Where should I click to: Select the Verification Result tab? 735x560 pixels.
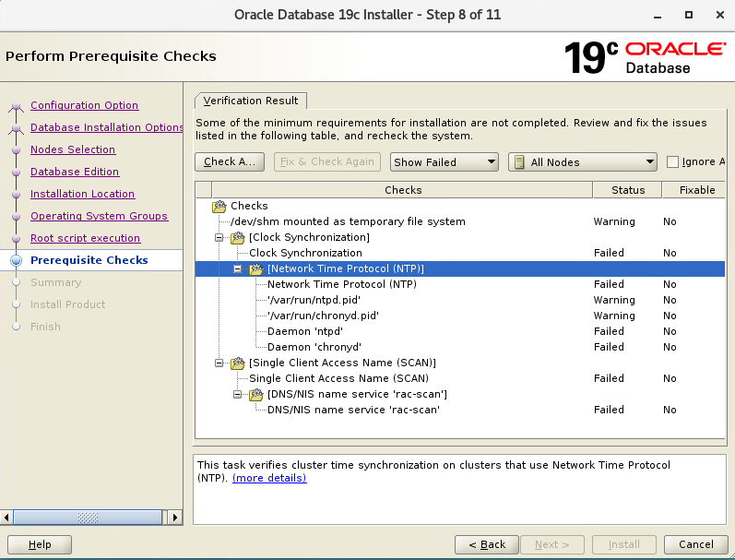[x=251, y=101]
